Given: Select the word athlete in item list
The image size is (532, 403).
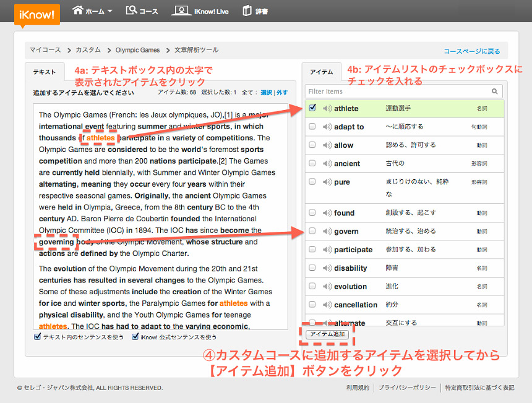Looking at the screenshot, I should pos(346,108).
